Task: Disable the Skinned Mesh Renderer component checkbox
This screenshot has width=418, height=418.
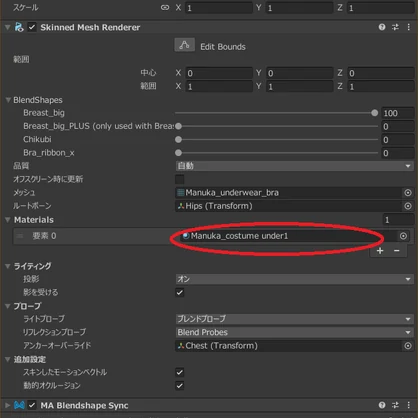Action: pyautogui.click(x=32, y=27)
